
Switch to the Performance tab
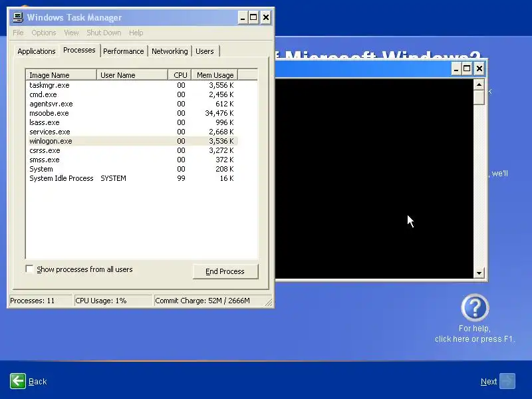[124, 51]
